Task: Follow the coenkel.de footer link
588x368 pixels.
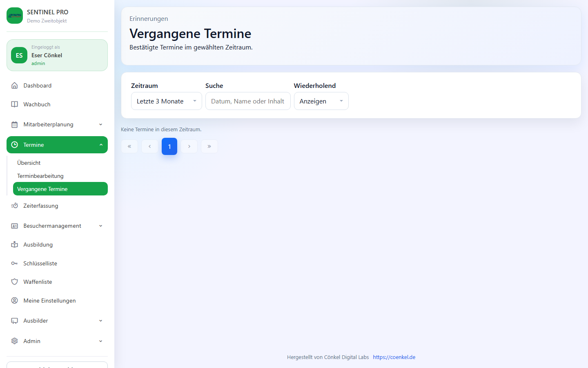Action: click(394, 357)
